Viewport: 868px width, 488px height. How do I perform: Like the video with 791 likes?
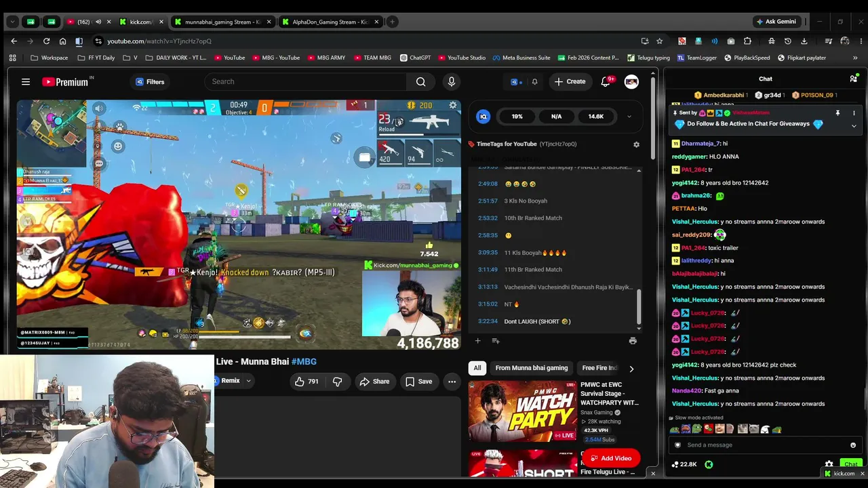click(307, 382)
